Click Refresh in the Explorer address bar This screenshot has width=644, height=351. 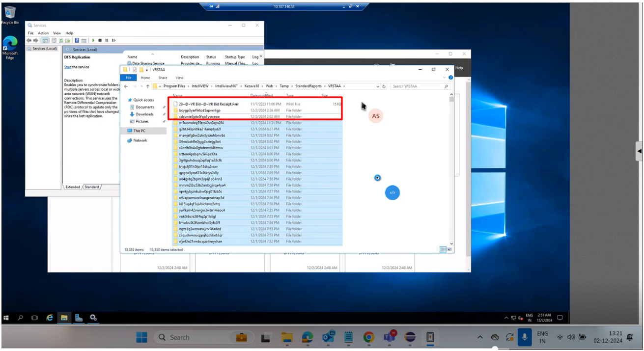tap(384, 86)
